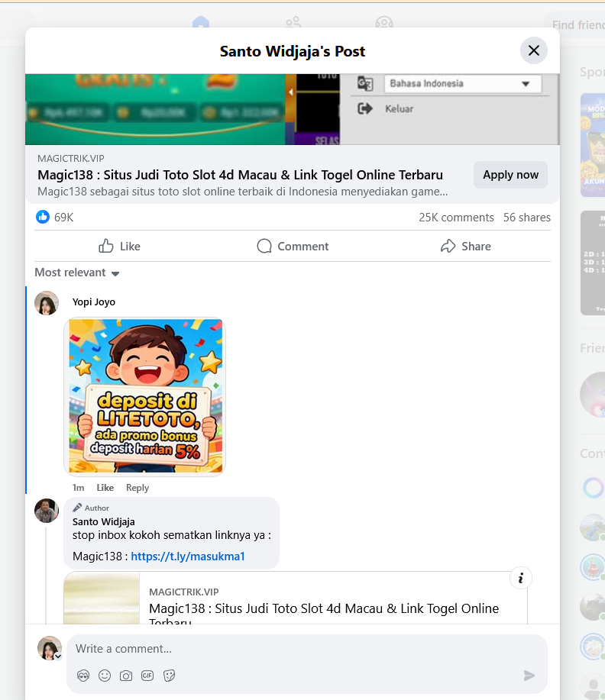This screenshot has height=700, width=605.
Task: Click the info icon on link preview
Action: (x=520, y=578)
